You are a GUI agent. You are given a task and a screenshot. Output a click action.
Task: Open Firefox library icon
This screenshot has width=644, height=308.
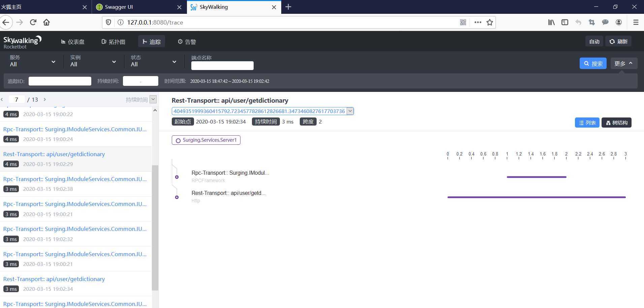551,22
